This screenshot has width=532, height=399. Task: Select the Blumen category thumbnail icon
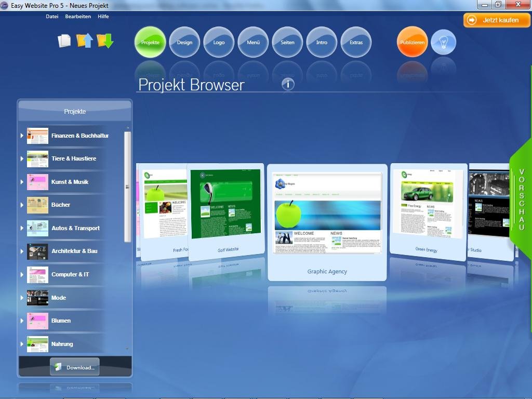point(37,321)
